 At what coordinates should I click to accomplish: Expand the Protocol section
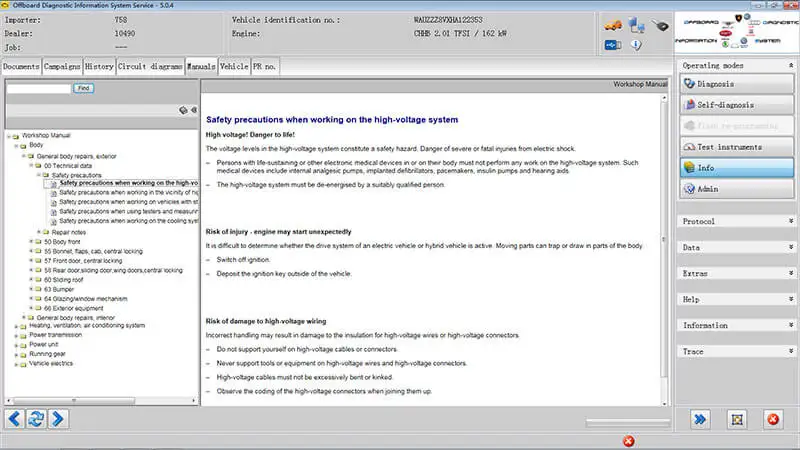tap(736, 221)
